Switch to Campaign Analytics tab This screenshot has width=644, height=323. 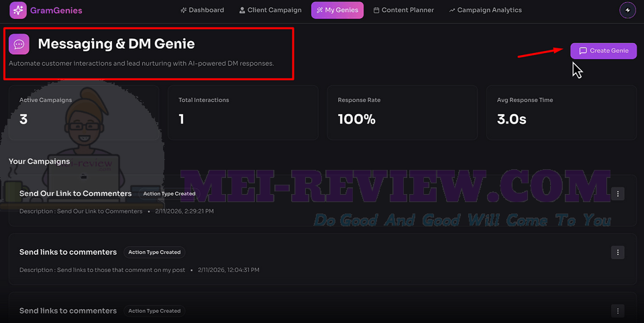[x=485, y=10]
